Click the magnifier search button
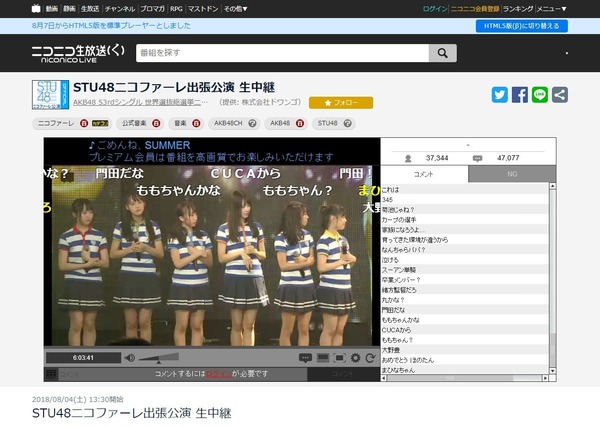 pyautogui.click(x=443, y=53)
